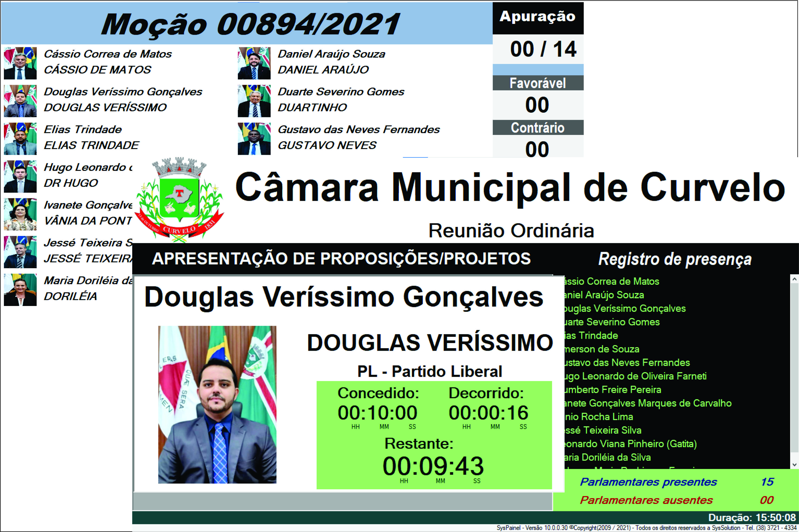
Task: Click the PL - Partido Liberal party label
Action: 430,371
